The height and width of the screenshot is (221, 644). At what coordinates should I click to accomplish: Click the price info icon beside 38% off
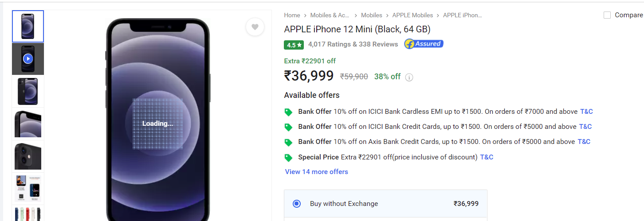[409, 77]
